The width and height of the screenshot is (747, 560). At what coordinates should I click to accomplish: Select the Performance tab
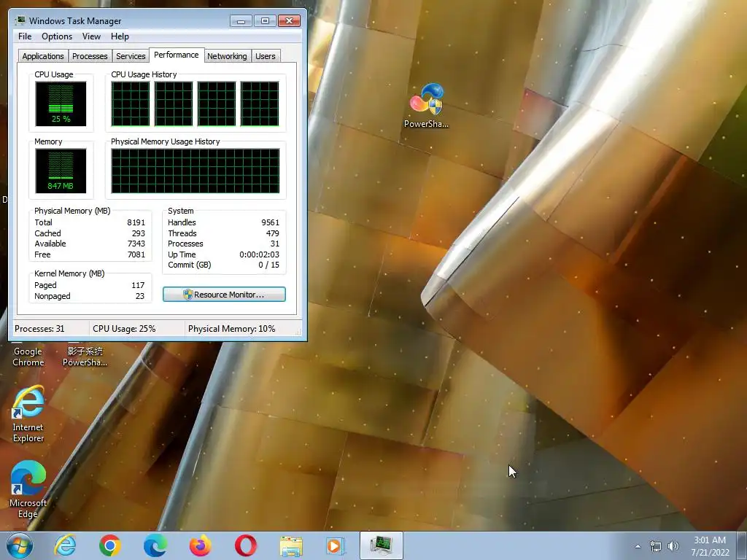point(177,55)
